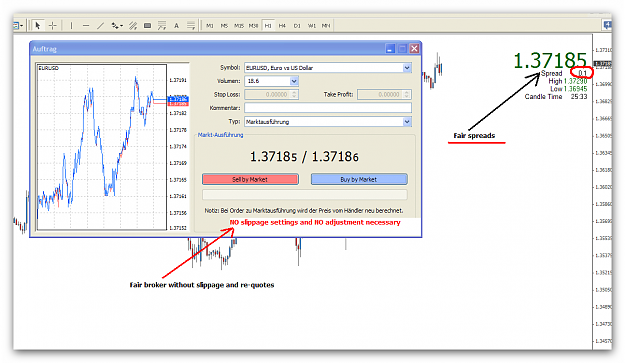Open the Typ dropdown showing Marktausführung

pyautogui.click(x=328, y=122)
